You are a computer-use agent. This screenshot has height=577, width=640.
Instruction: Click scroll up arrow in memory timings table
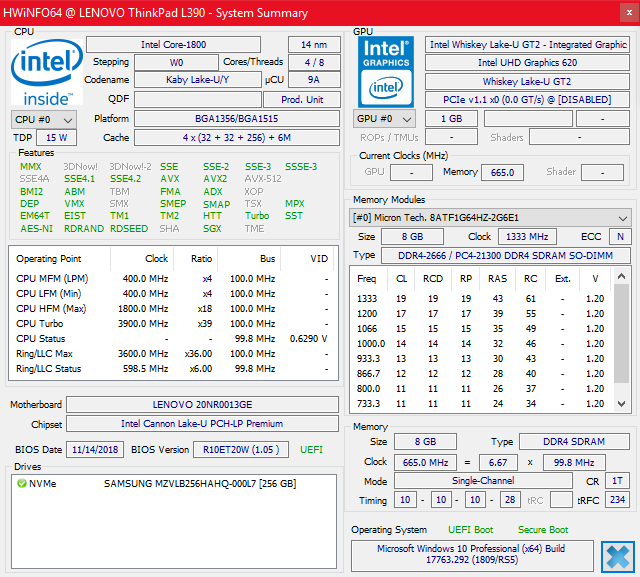coord(621,277)
